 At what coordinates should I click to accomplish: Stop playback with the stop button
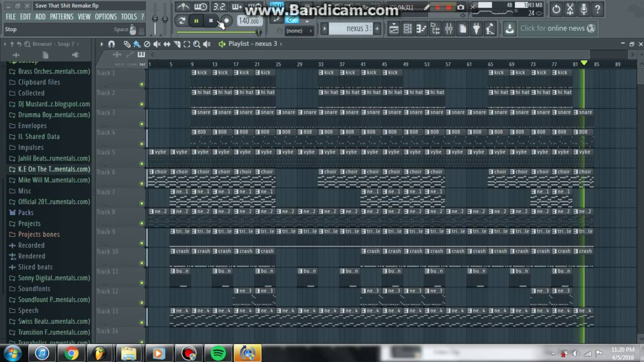[x=211, y=21]
